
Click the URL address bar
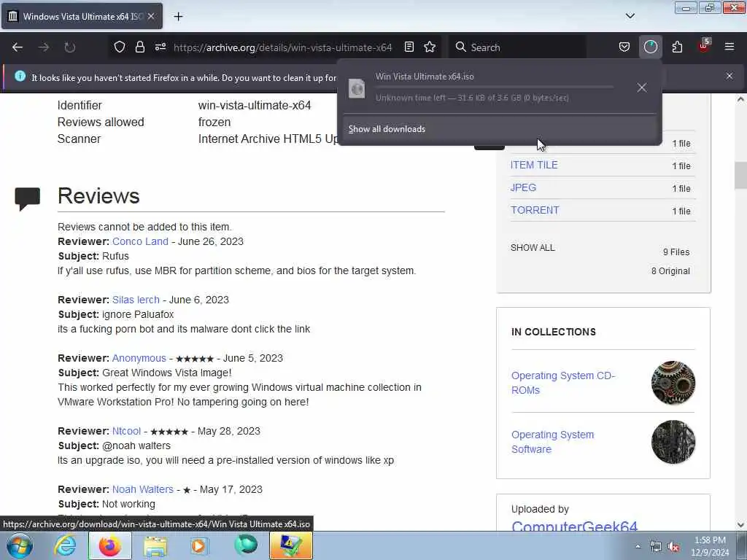[282, 47]
